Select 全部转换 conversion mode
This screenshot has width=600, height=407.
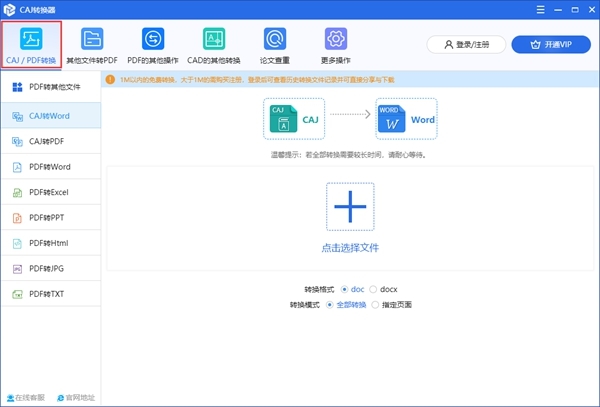(x=331, y=304)
